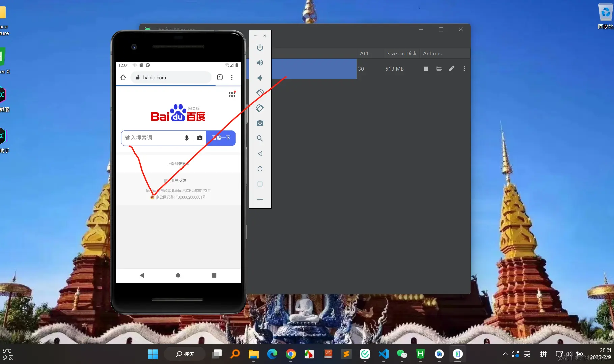Close the emulator toolbar panel
This screenshot has width=614, height=364.
265,36
